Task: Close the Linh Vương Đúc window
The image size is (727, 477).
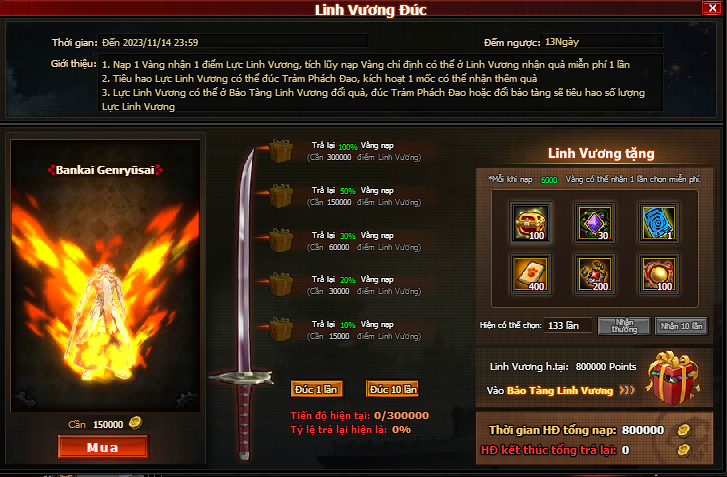Action: point(712,8)
